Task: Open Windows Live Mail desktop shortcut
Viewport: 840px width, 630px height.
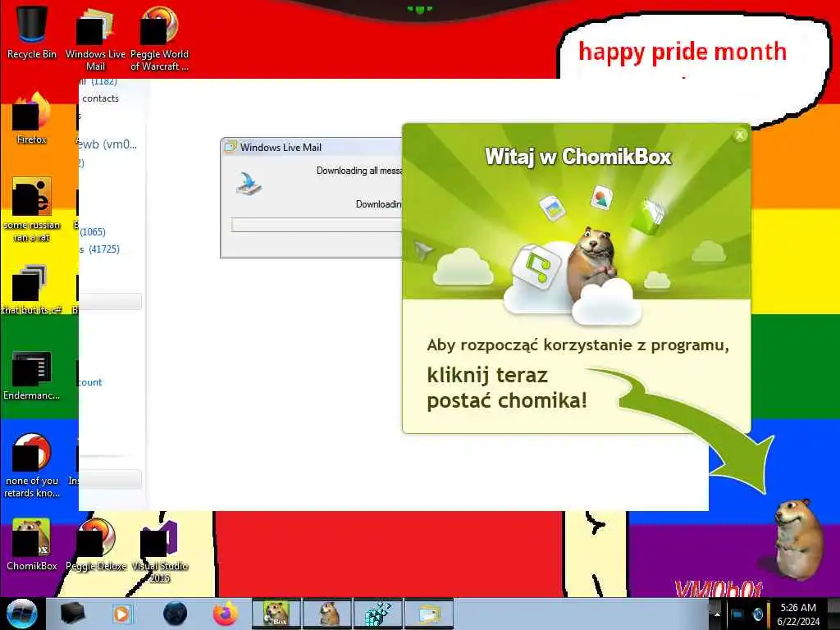Action: [x=95, y=38]
